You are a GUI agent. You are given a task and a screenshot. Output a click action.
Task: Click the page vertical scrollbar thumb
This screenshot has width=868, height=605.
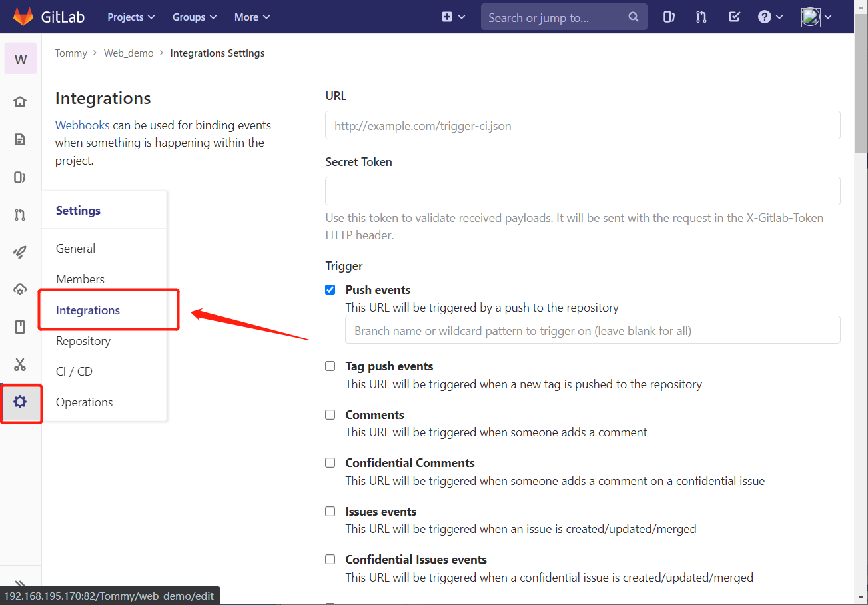tap(861, 83)
